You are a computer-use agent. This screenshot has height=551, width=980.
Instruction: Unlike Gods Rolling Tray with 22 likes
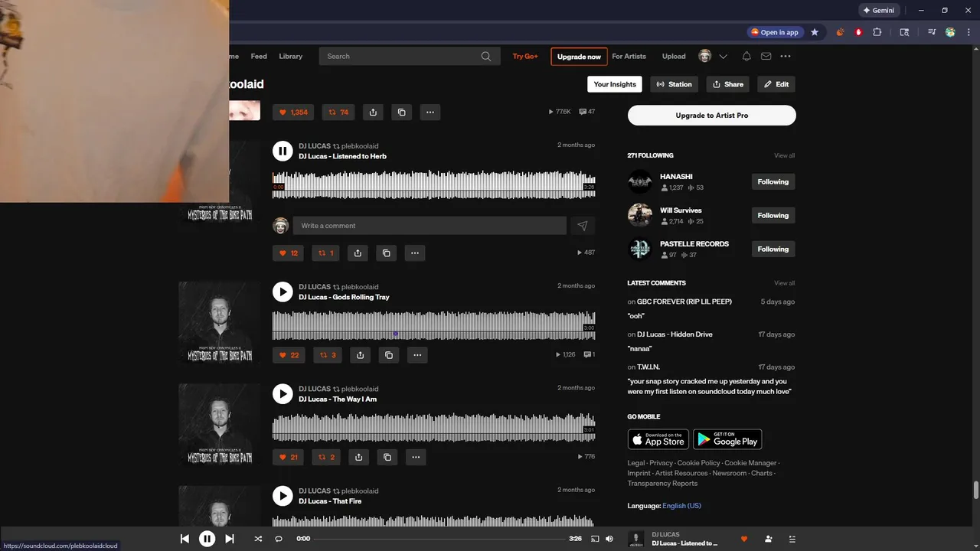289,355
